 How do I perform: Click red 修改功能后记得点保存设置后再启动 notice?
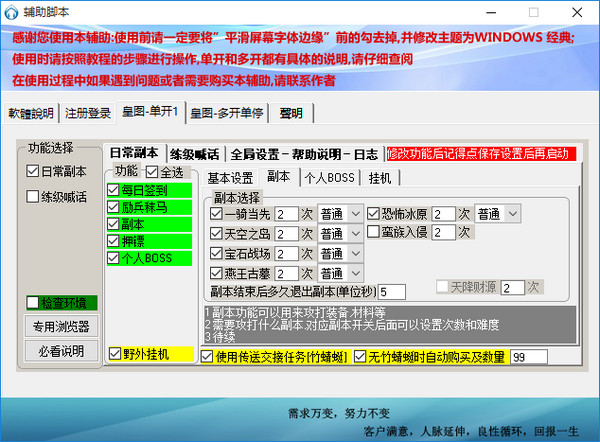(481, 154)
